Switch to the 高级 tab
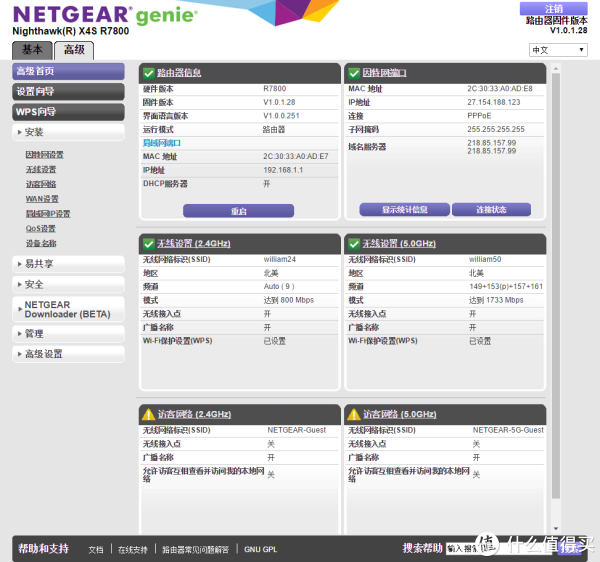 coord(74,50)
